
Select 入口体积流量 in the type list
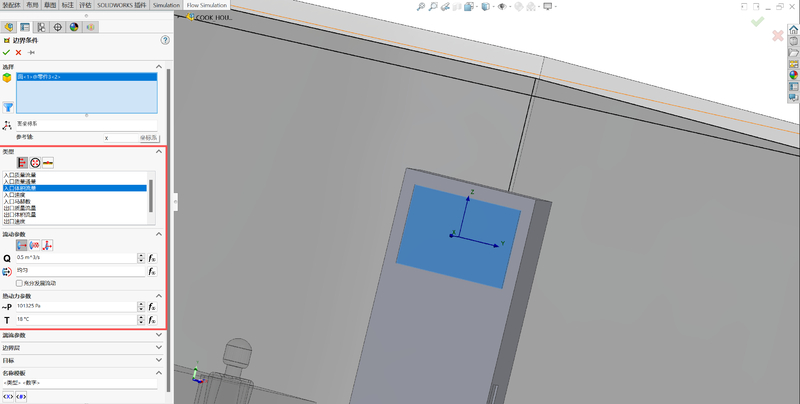tap(74, 188)
